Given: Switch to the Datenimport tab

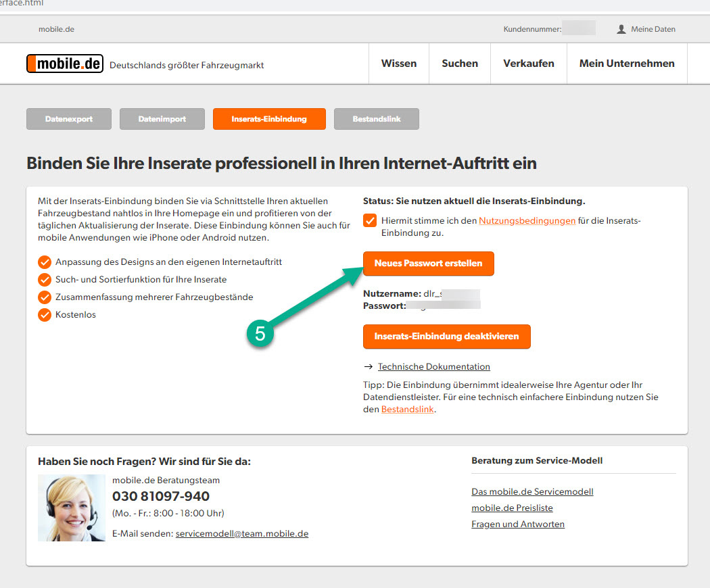Looking at the screenshot, I should 162,119.
